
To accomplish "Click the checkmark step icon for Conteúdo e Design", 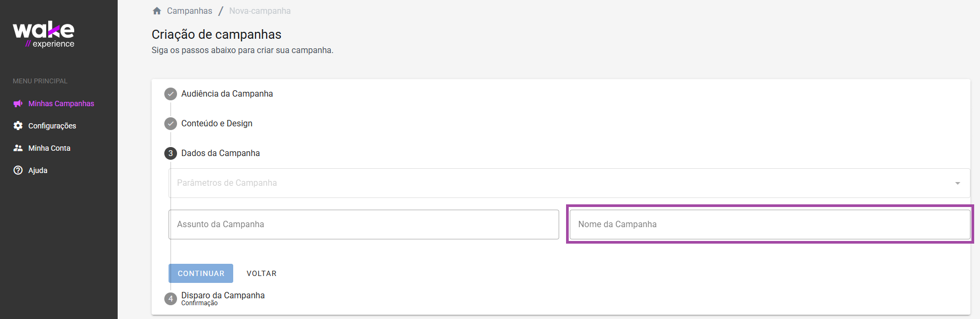I will [x=171, y=124].
